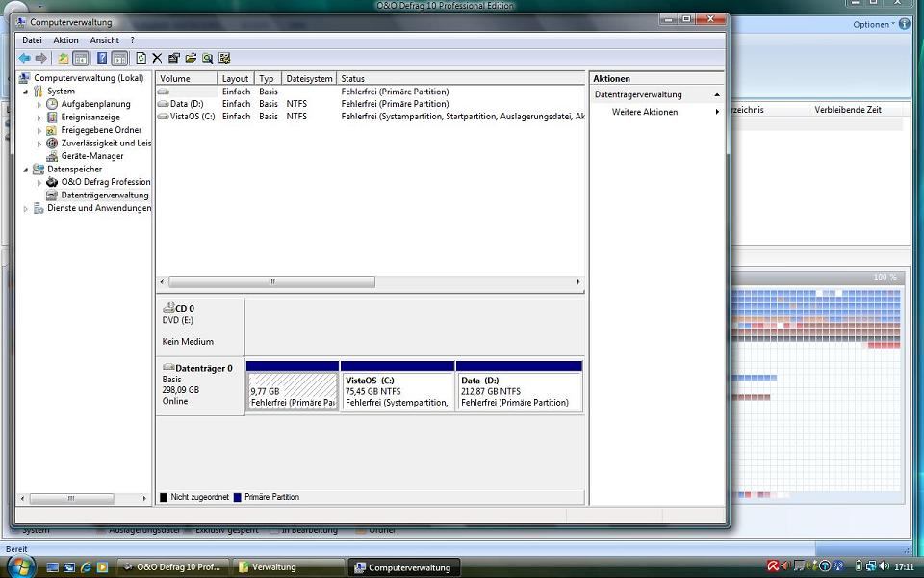The image size is (924, 578).
Task: Toggle the console tree pane toolbar icon
Action: (x=80, y=58)
